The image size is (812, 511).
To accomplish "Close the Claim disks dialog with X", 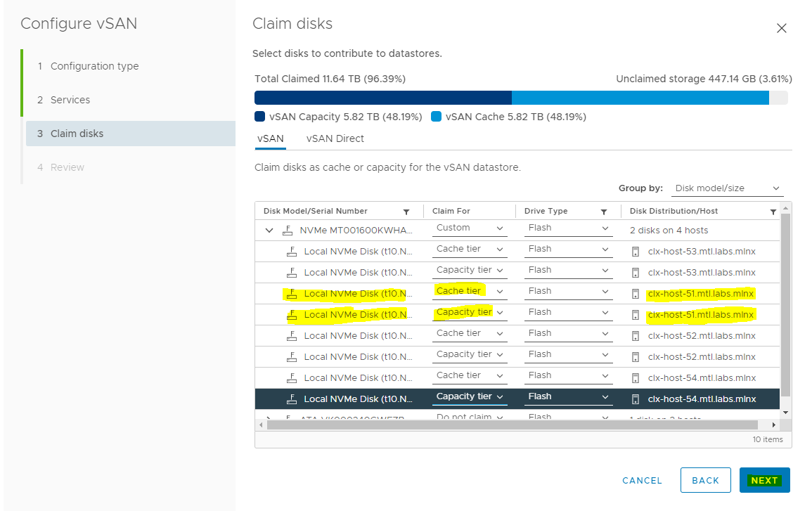I will point(782,28).
